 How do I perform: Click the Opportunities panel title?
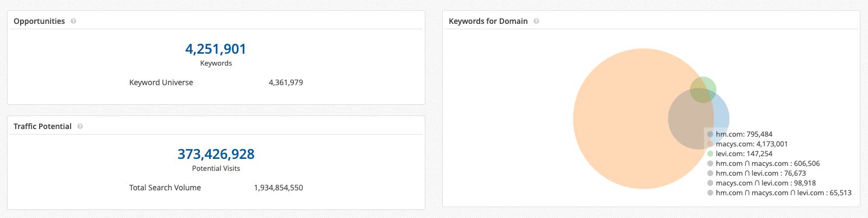pyautogui.click(x=39, y=21)
